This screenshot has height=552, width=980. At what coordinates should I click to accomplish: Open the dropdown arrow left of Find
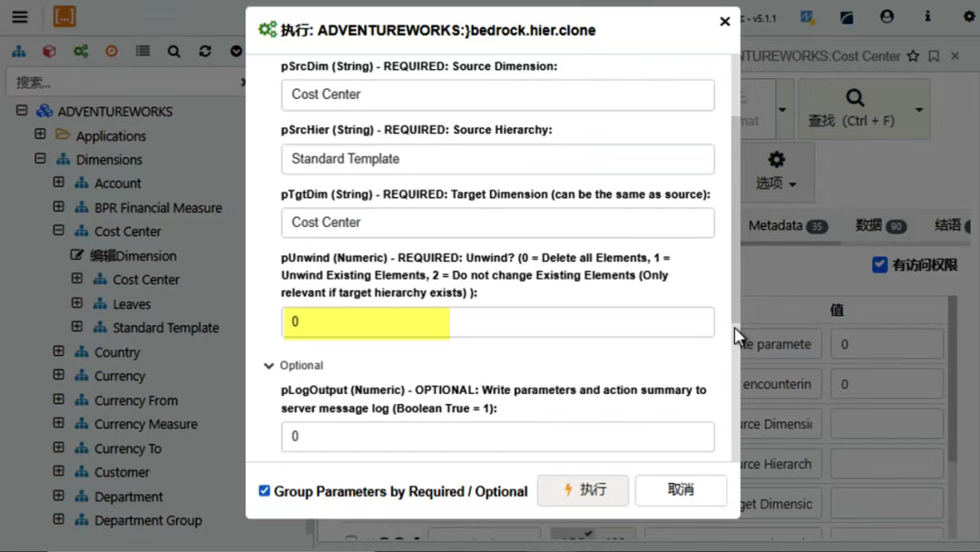pyautogui.click(x=782, y=109)
